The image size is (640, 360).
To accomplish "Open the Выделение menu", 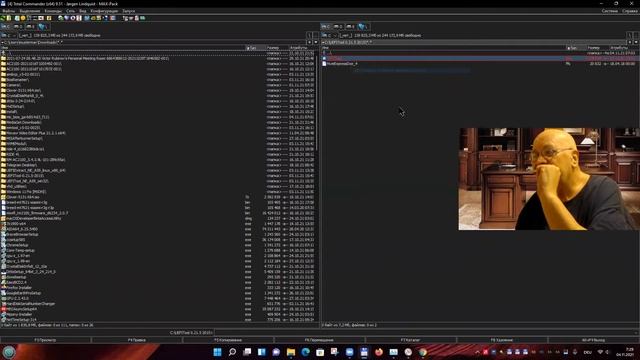I will (x=30, y=11).
